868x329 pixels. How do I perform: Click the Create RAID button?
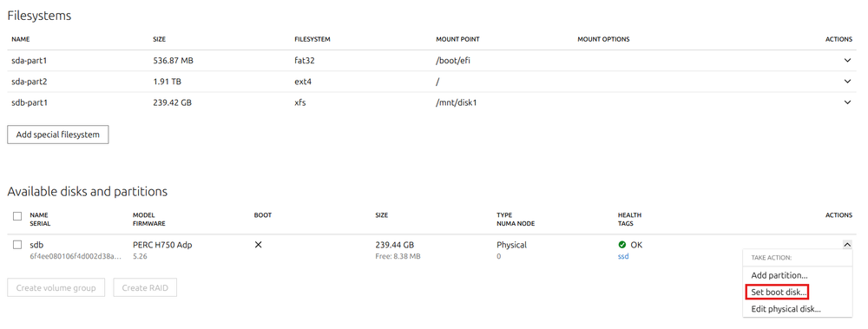click(x=145, y=288)
